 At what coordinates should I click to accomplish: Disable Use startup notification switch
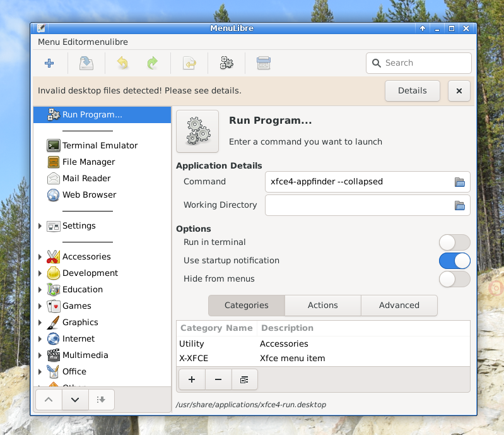(x=455, y=261)
